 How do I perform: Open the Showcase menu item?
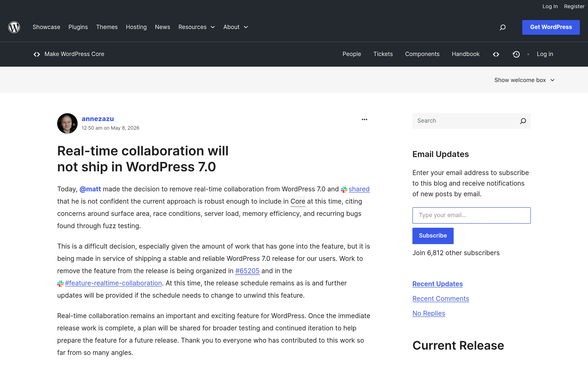(46, 27)
